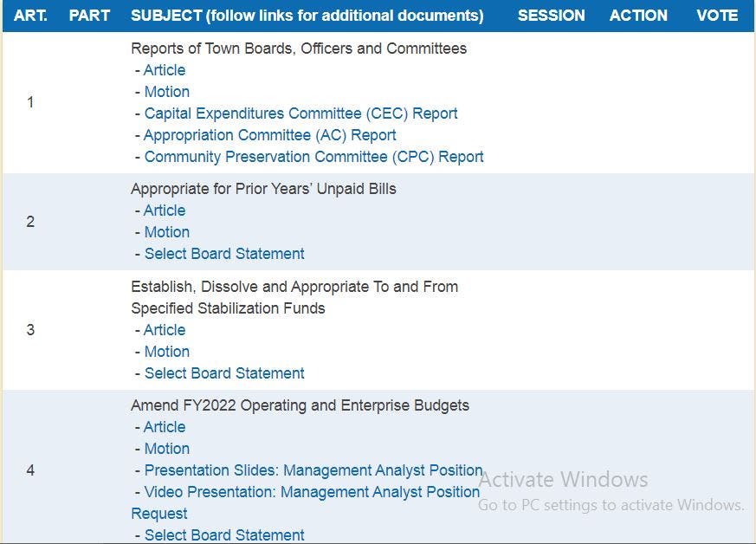Open Motion link for Amend FY2022 Budgets
Viewport: 756px width, 544px height.
click(x=167, y=449)
